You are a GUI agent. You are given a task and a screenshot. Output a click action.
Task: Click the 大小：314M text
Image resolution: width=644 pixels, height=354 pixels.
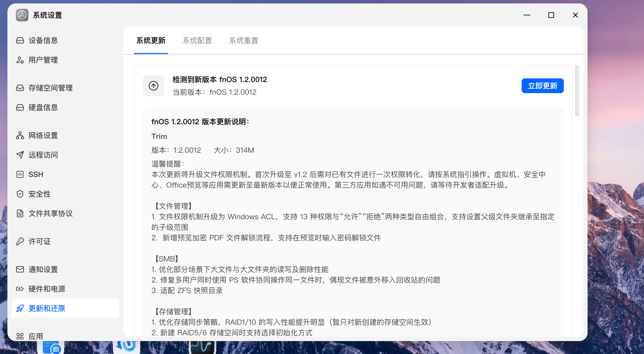234,150
